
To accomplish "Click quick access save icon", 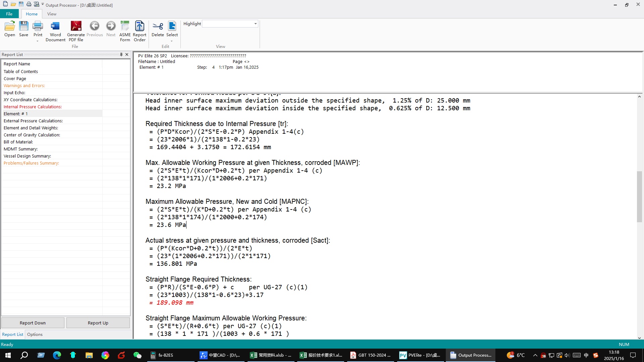I will [21, 4].
